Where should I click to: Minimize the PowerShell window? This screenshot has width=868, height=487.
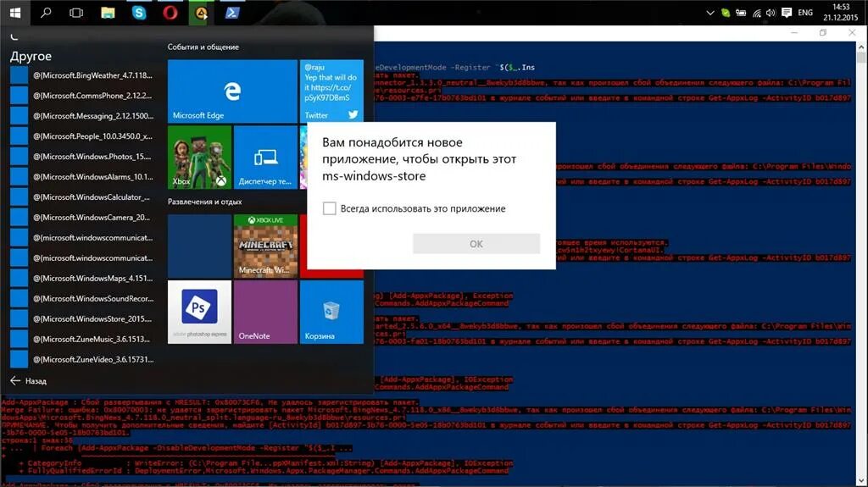coord(794,33)
